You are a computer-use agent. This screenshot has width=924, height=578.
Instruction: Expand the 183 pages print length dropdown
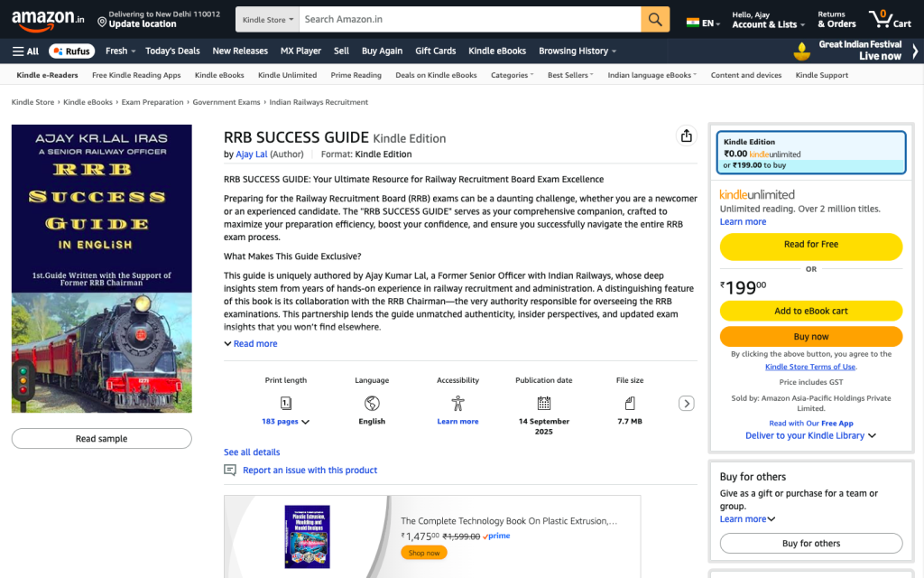[x=285, y=422]
